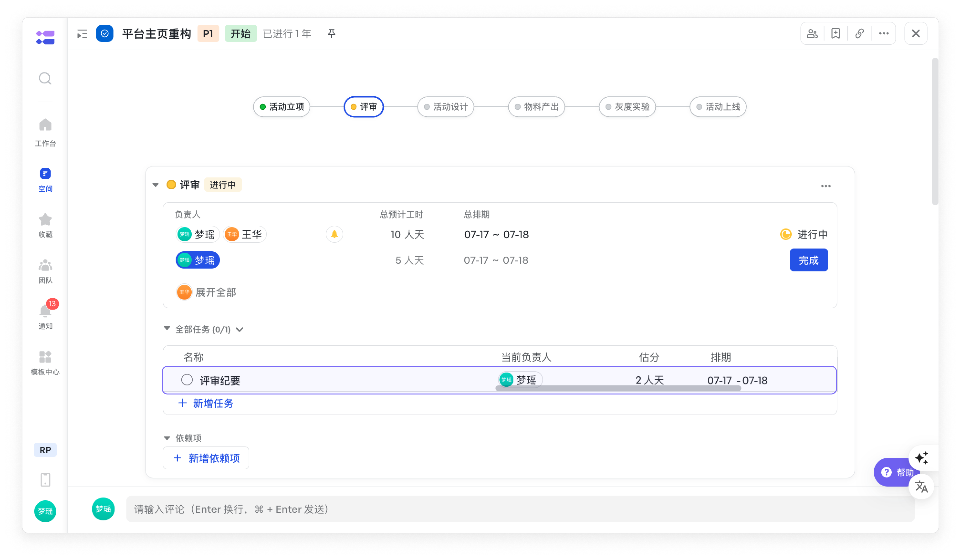Click the RP workspace badge
The image size is (961, 560).
point(45,450)
